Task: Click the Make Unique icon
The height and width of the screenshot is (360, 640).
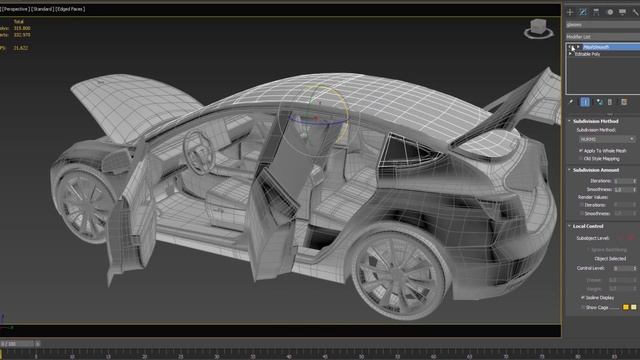Action: (x=599, y=102)
